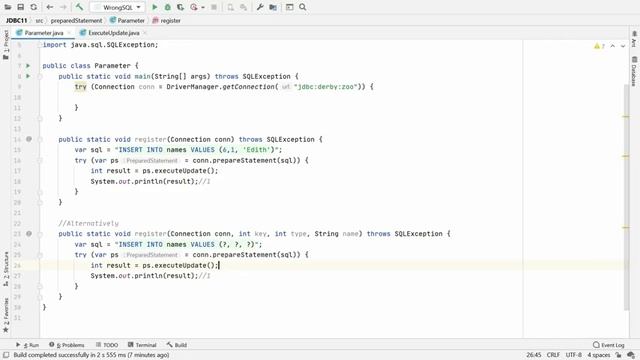Open the Project tool window
640x360 pixels.
6,44
